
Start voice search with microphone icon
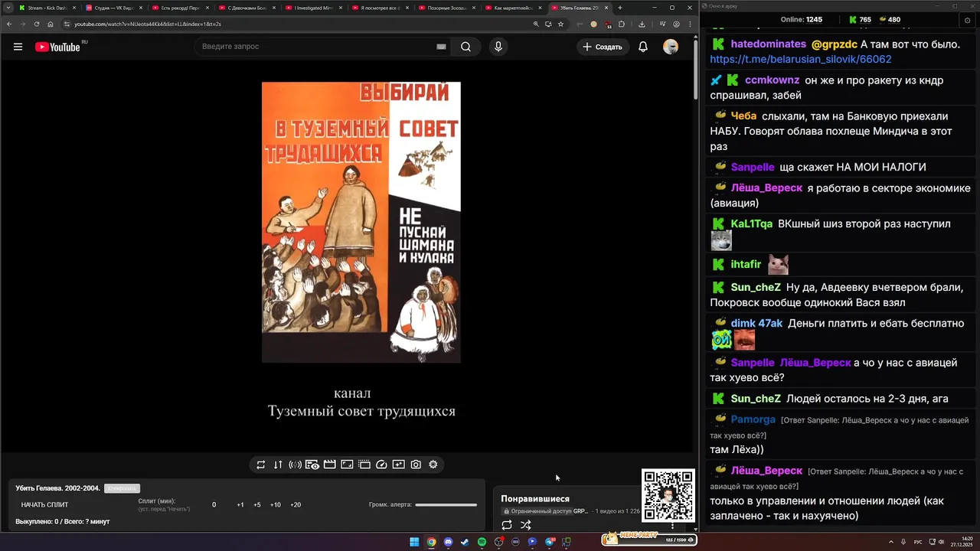click(498, 47)
